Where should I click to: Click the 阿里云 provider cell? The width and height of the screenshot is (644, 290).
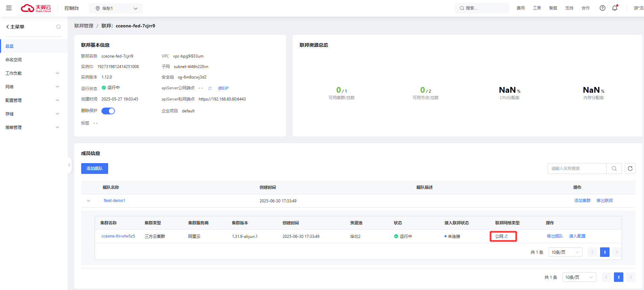coord(194,237)
